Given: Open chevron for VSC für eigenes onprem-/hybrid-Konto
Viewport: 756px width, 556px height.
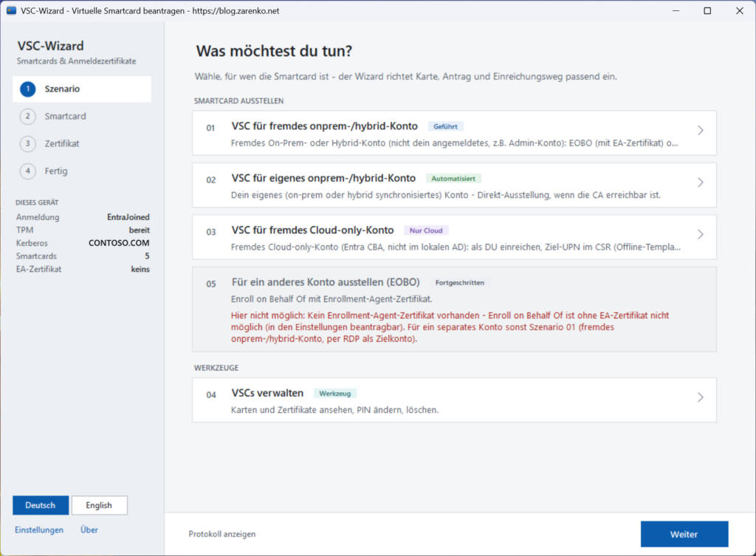Looking at the screenshot, I should pyautogui.click(x=701, y=182).
